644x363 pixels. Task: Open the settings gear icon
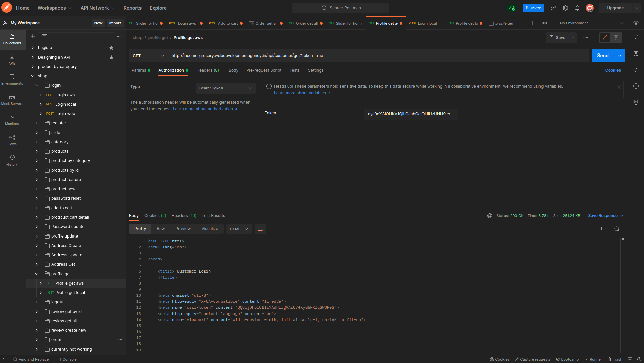[x=565, y=8]
